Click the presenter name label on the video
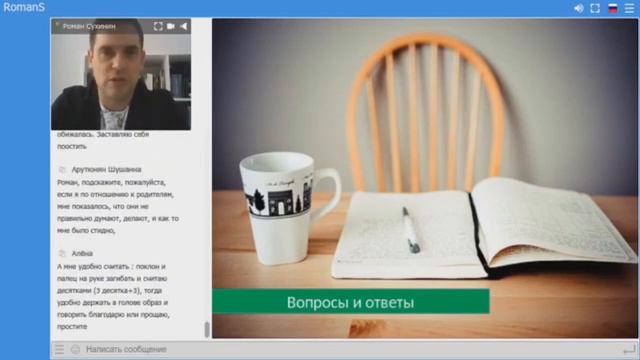640x360 pixels. pos(89,26)
